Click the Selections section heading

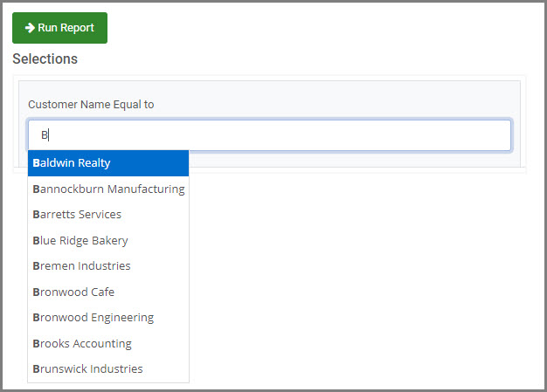45,58
